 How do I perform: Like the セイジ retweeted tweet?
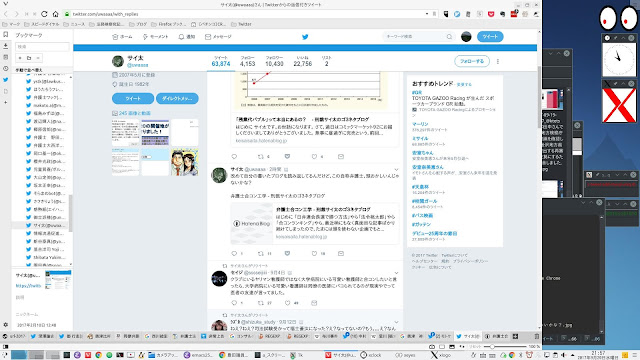[288, 303]
